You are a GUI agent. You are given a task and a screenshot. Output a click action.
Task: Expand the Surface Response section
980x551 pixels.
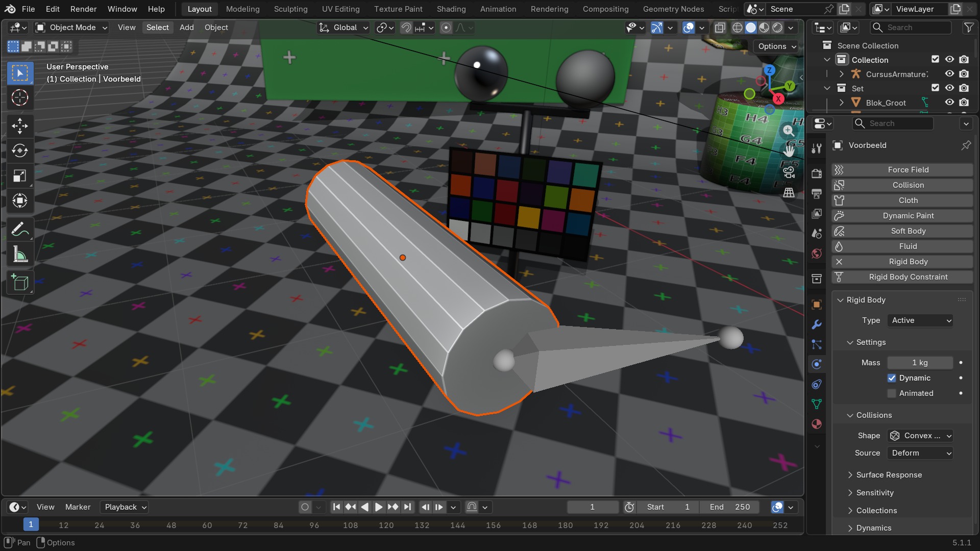point(888,475)
